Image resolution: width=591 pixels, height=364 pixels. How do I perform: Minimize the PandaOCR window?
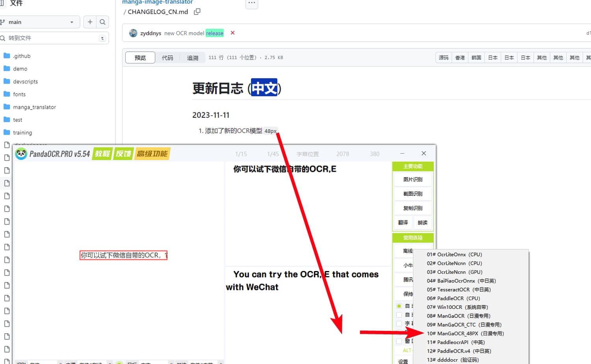click(402, 153)
